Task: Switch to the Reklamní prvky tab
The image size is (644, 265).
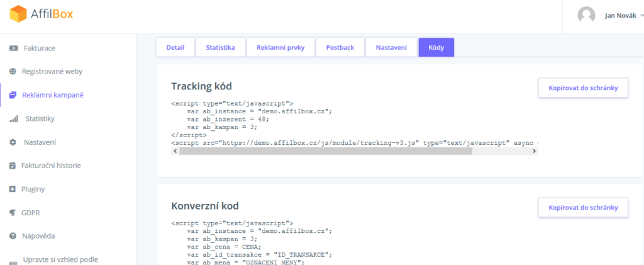Action: (x=280, y=48)
